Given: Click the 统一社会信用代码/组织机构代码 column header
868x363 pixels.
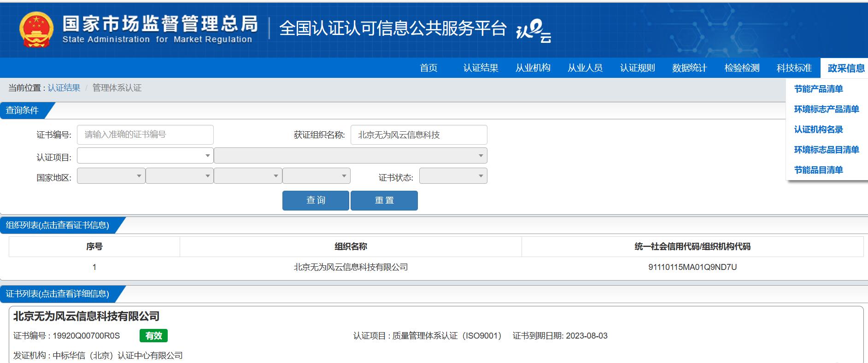Looking at the screenshot, I should point(692,246).
